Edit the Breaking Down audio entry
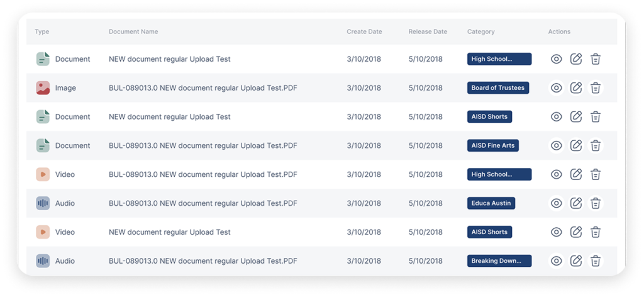 pos(576,261)
